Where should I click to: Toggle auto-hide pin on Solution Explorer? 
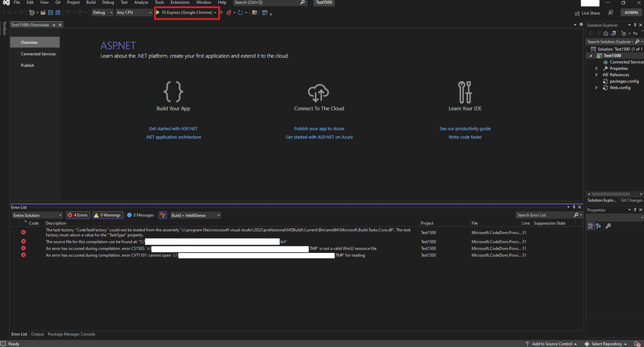(635, 25)
